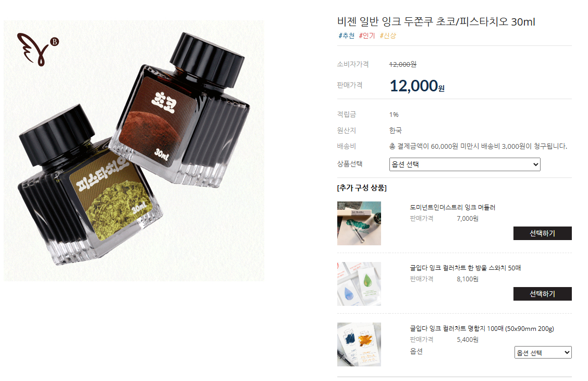Screen dimensions: 588x381
Task: Click the 피스타치오 ink bottle label
Action: click(113, 195)
